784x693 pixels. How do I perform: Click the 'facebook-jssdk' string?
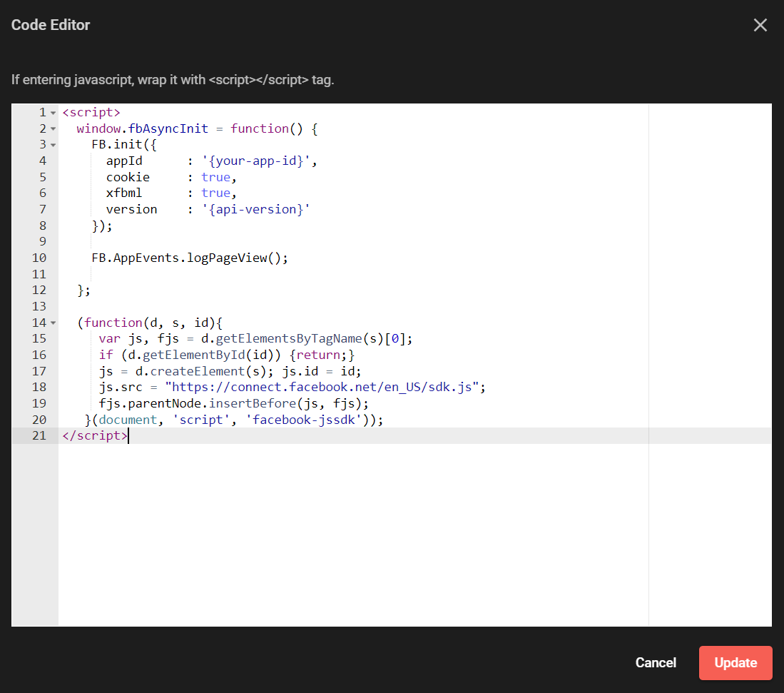click(x=303, y=420)
